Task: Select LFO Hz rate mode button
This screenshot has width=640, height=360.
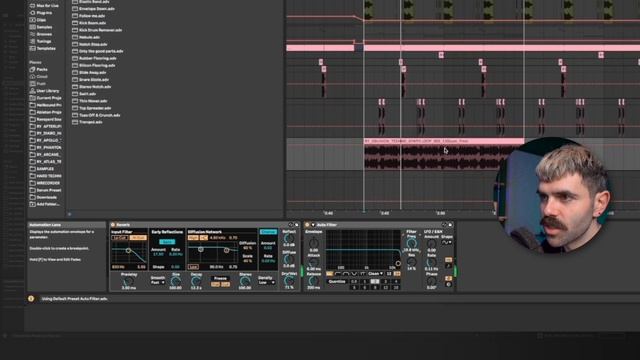Action: coord(449,260)
